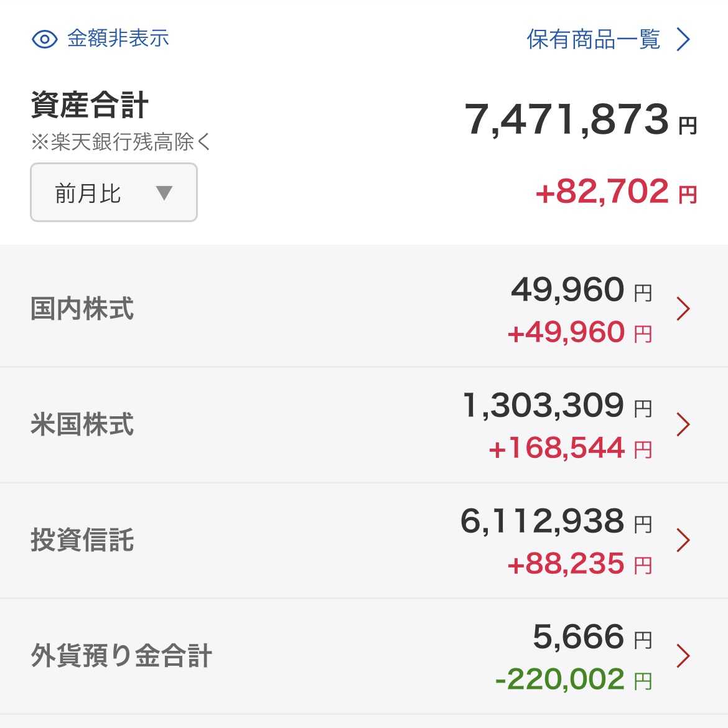
Task: Expand 米国株式 using its red chevron
Action: [x=683, y=424]
